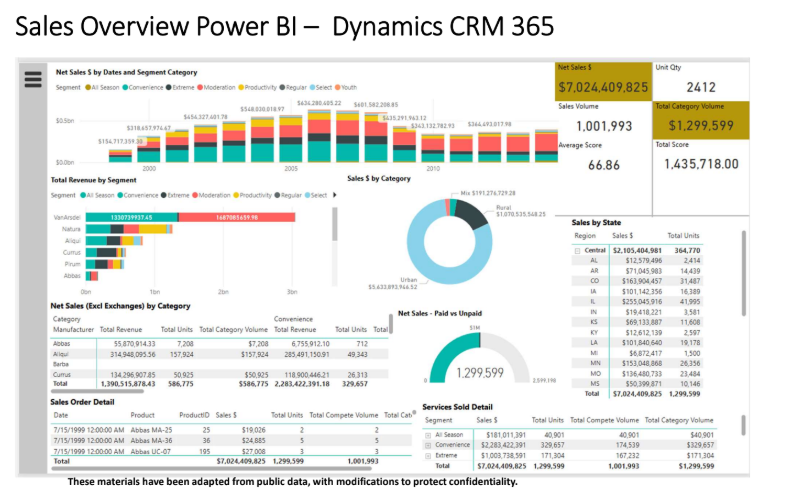Screen dimensions: 786x501
Task: Select the Moderation legend dot in Total Revenue chart
Action: [194, 195]
